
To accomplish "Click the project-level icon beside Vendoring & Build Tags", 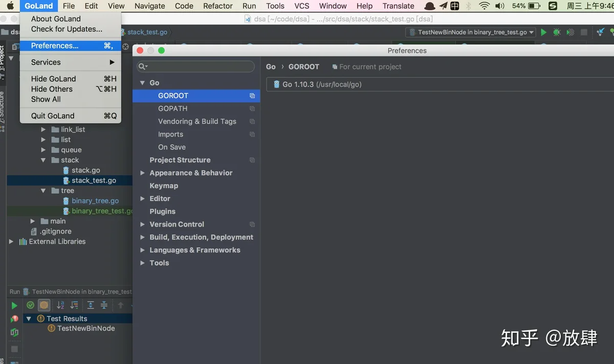I will click(252, 121).
